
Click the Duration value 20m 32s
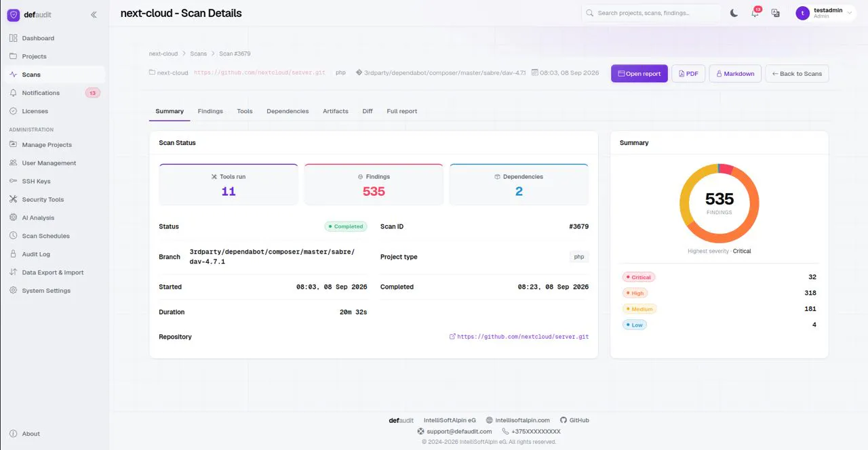[x=353, y=312]
